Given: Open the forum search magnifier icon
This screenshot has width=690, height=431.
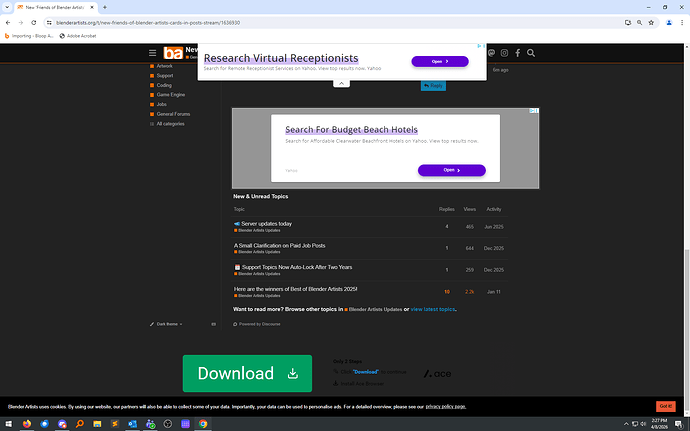Looking at the screenshot, I should 531,53.
